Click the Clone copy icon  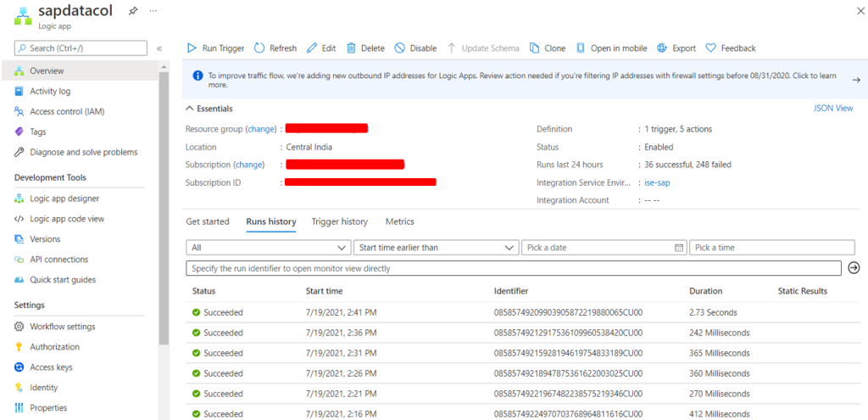click(x=534, y=48)
